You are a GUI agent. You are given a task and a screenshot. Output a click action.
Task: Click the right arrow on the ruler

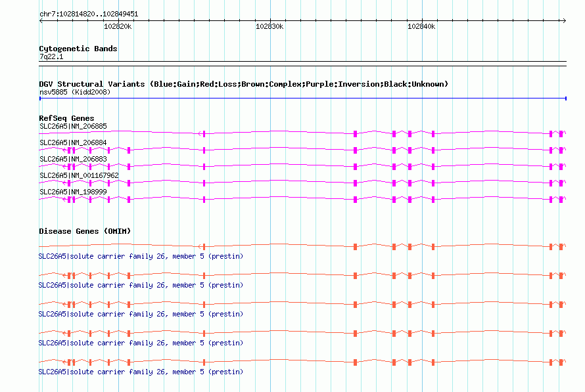[x=564, y=21]
